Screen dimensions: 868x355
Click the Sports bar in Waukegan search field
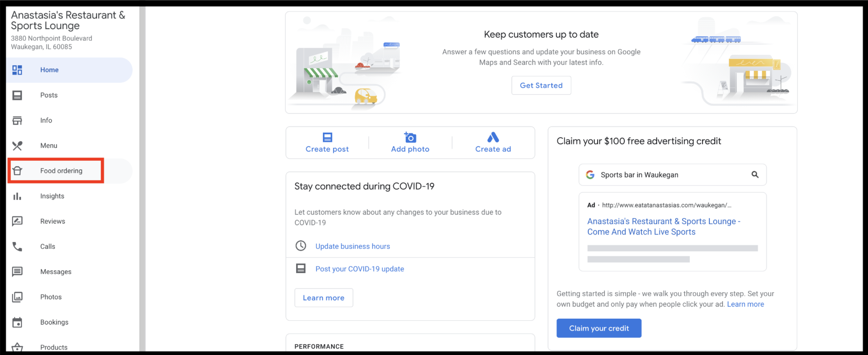(673, 174)
